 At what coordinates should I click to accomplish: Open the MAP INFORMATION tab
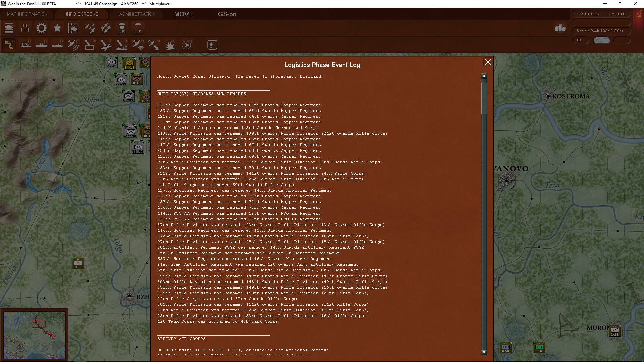(x=27, y=14)
